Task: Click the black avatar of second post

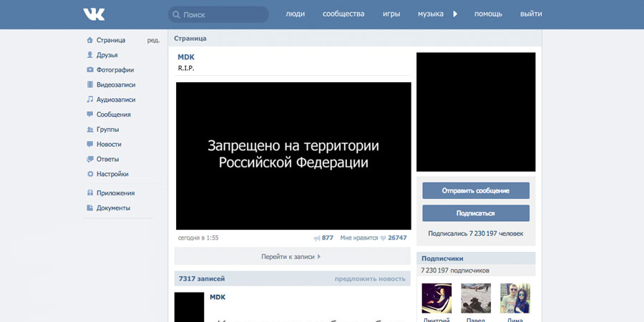Action: (x=189, y=307)
